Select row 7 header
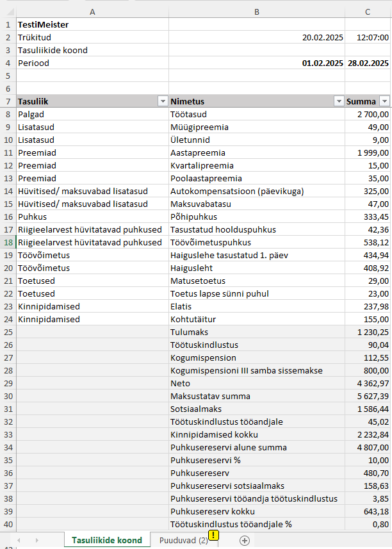The height and width of the screenshot is (549, 392). 8,101
